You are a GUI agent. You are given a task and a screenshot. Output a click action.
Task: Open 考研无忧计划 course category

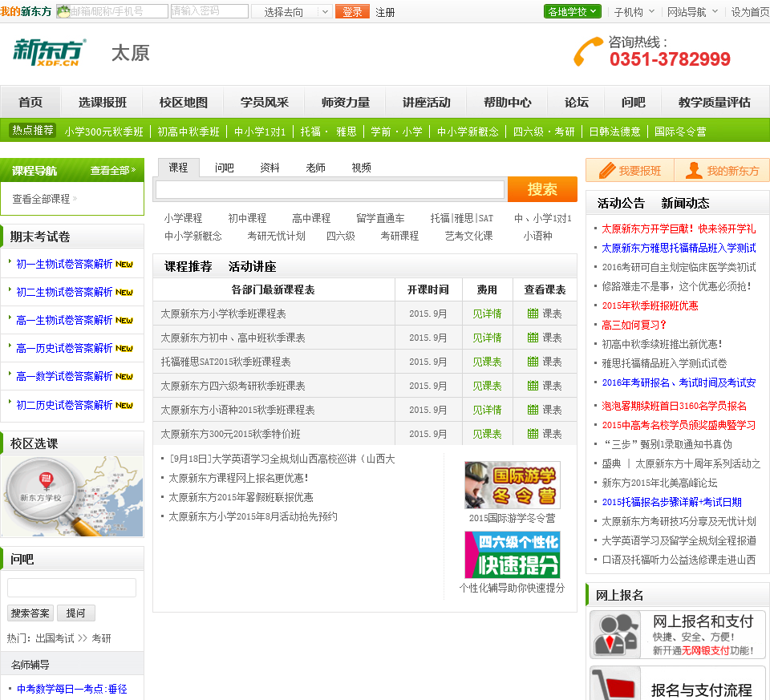[x=276, y=236]
